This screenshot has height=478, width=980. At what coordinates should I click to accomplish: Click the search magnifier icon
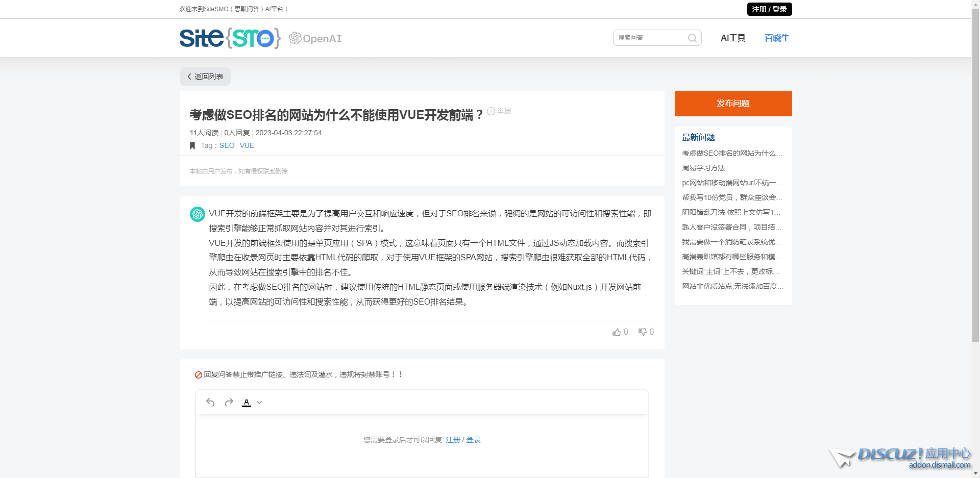692,38
